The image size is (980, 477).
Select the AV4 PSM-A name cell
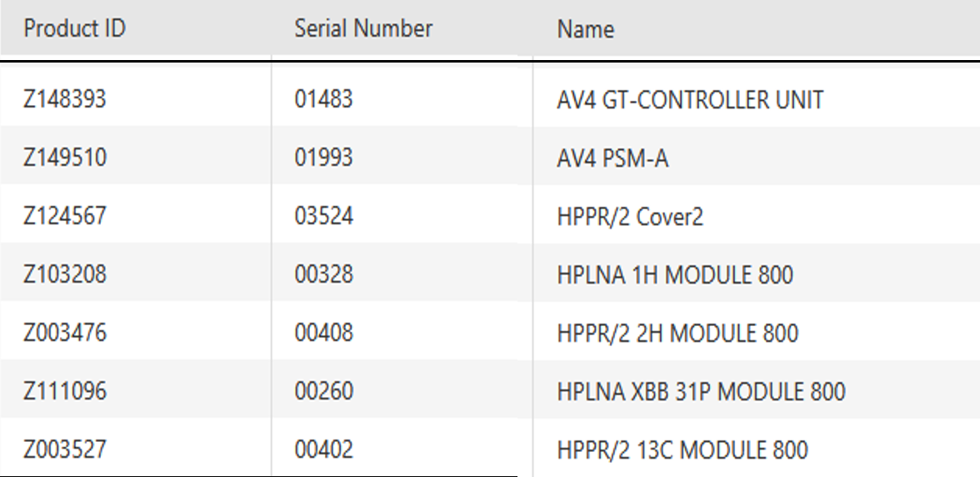[x=612, y=158]
